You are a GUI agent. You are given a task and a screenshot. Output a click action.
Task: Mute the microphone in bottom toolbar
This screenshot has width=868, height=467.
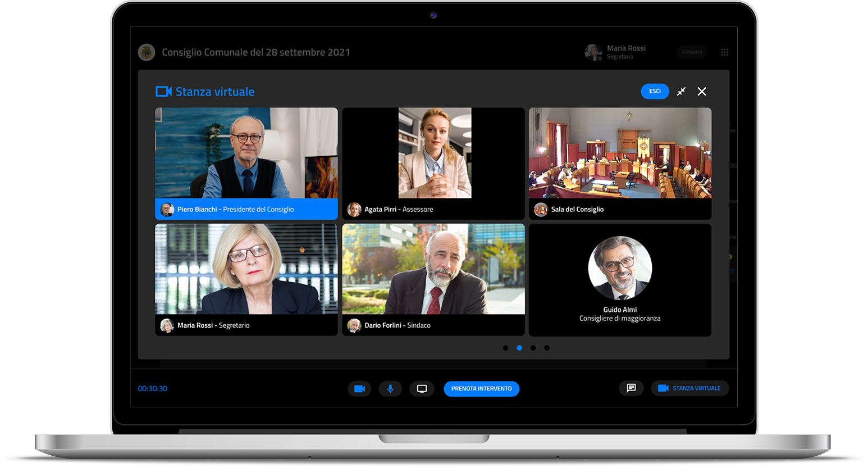(x=390, y=389)
